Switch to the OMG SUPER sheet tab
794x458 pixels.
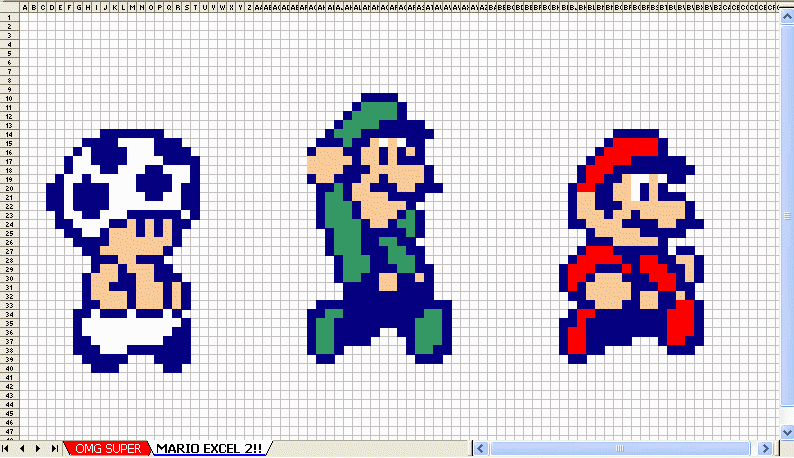pyautogui.click(x=108, y=448)
